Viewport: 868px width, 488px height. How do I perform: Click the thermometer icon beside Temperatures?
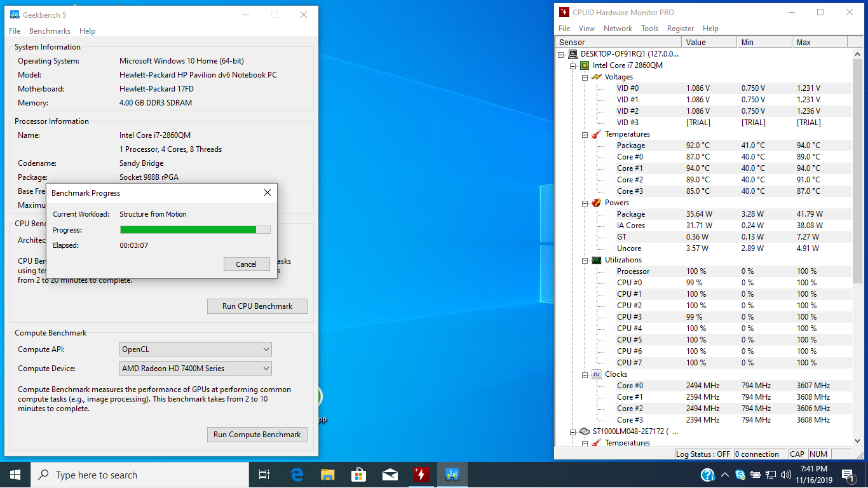(x=596, y=134)
